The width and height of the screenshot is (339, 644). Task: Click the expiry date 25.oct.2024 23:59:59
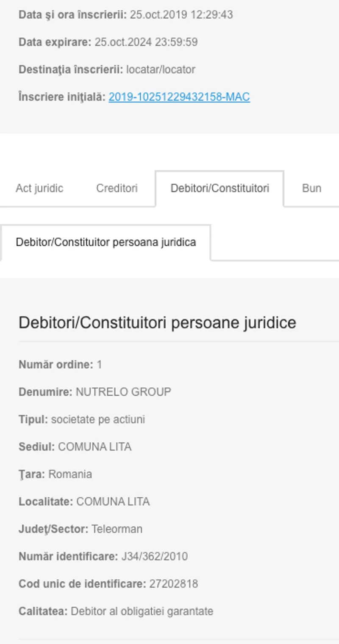click(x=146, y=42)
